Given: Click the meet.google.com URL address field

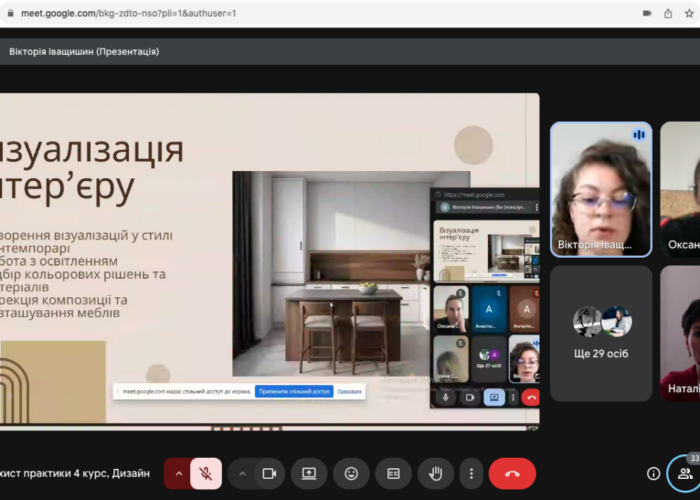Looking at the screenshot, I should click(300, 13).
